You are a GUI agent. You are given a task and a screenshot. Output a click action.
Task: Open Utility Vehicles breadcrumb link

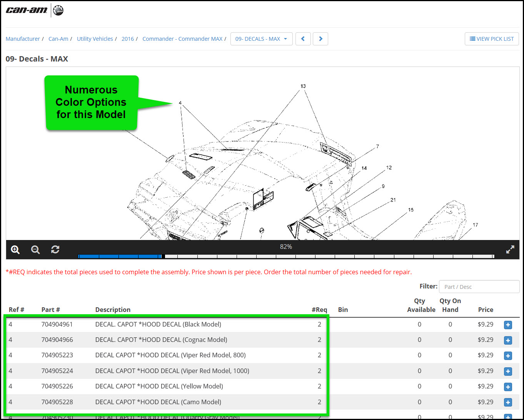pos(95,39)
